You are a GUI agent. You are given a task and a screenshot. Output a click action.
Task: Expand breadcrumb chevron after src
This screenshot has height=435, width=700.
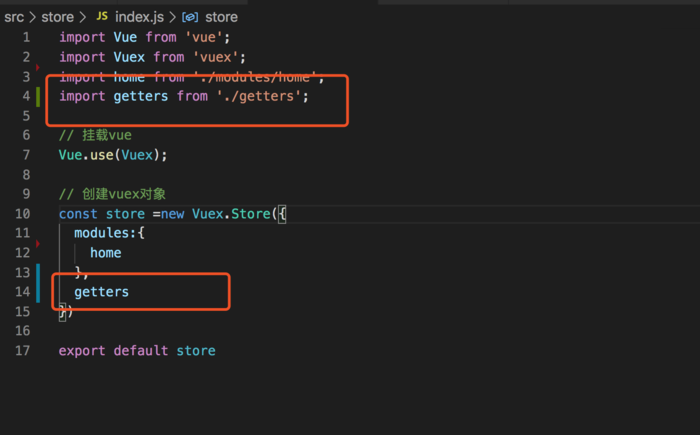33,17
